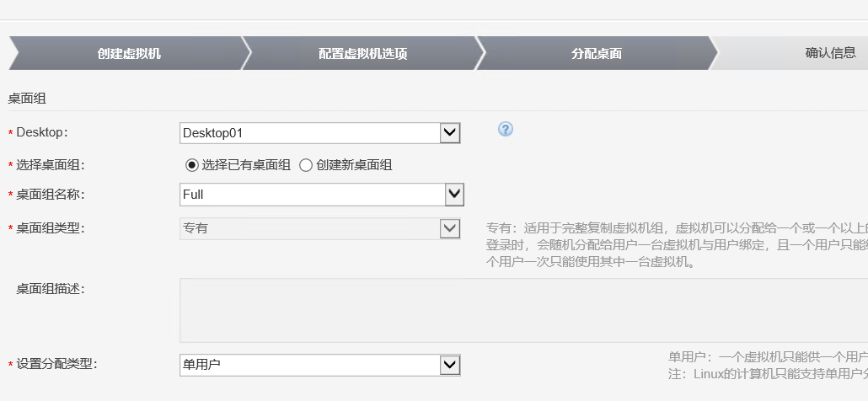Click the blue help question mark icon
The width and height of the screenshot is (868, 401).
point(506,129)
